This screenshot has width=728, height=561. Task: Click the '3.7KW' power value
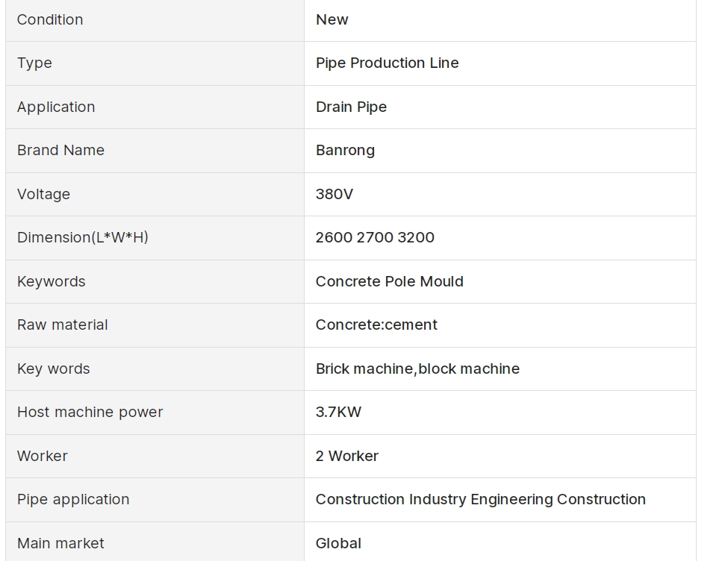[x=338, y=413]
